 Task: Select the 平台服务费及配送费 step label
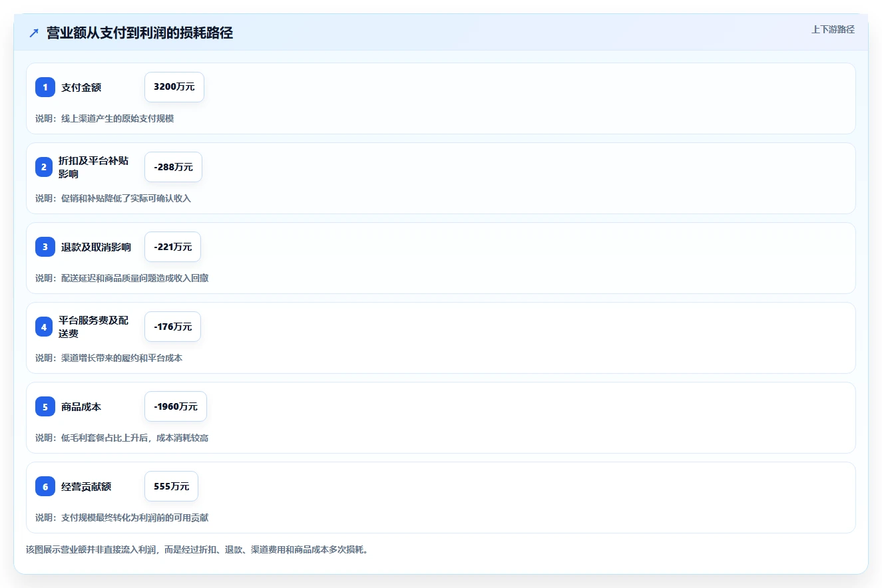click(x=93, y=327)
